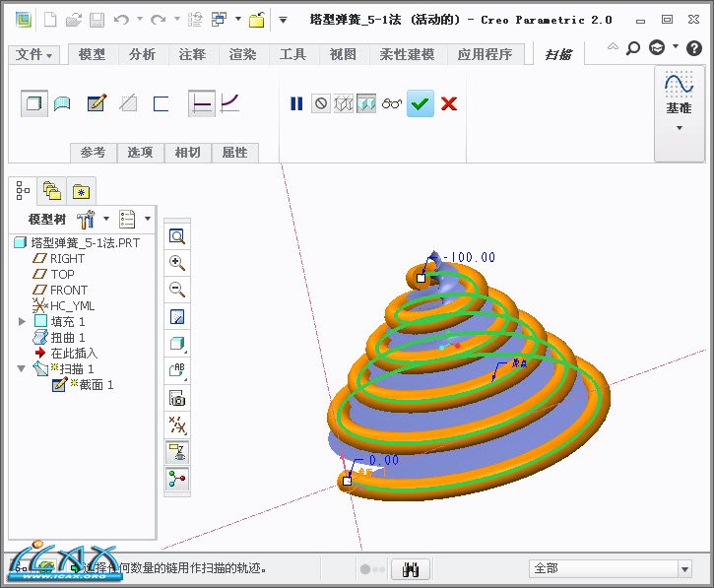Click the Undo arrow icon
The width and height of the screenshot is (714, 588).
[121, 20]
